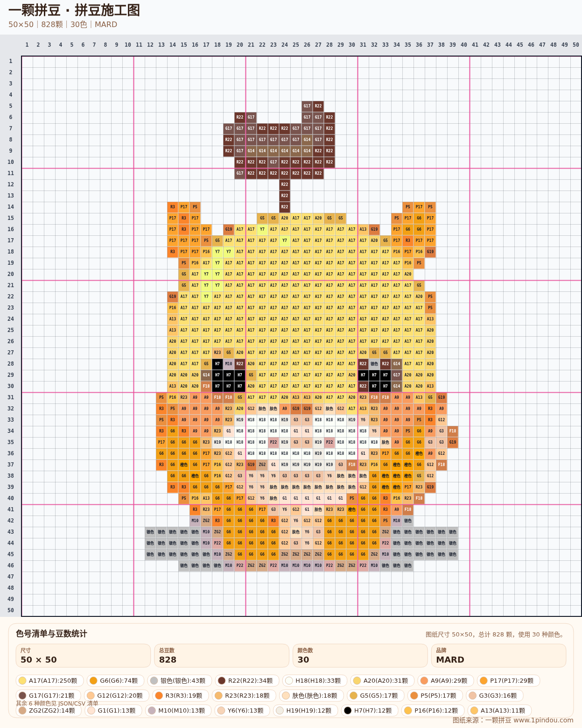Choose the Y6(Y6):13颗 legend chip
The height and width of the screenshot is (728, 582).
(x=242, y=710)
